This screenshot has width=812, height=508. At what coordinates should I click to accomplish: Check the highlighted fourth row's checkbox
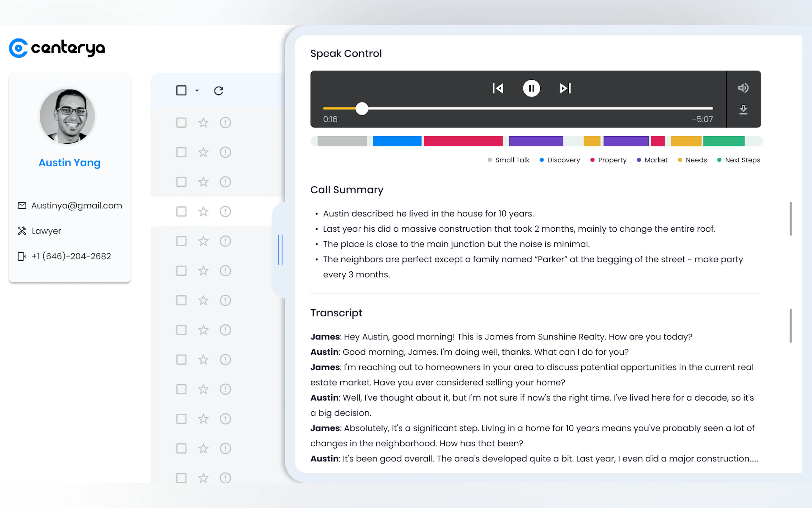181,211
